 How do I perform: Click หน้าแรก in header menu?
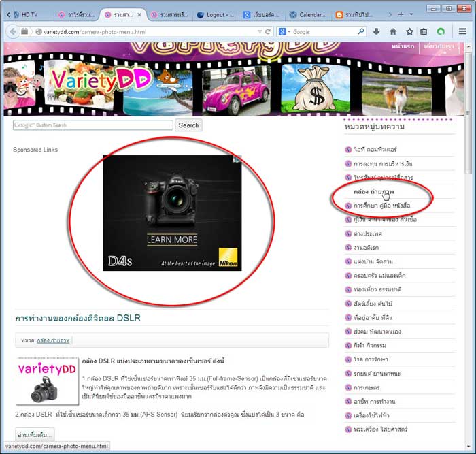tap(403, 46)
